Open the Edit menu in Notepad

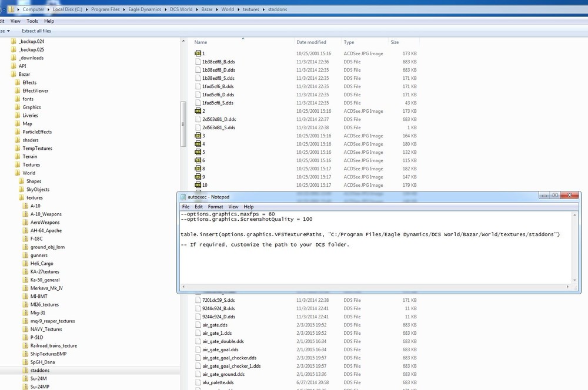199,207
